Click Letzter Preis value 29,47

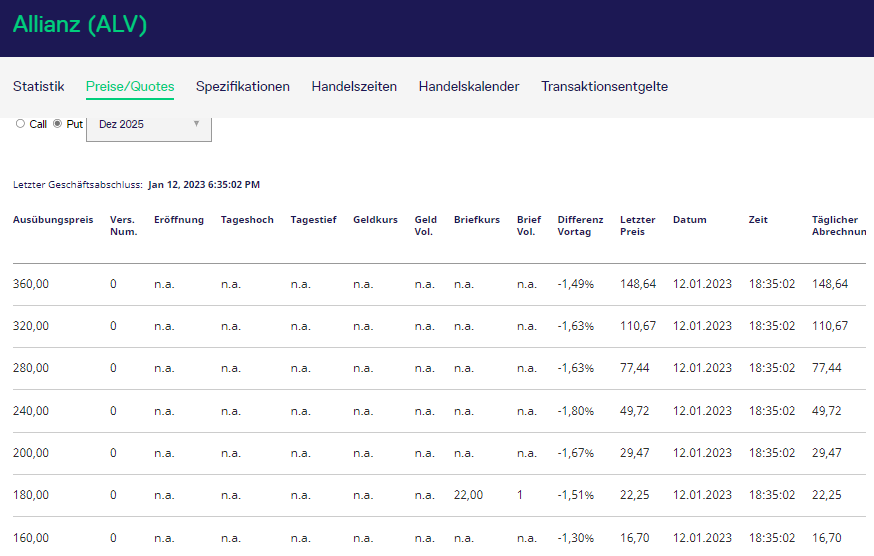(634, 453)
